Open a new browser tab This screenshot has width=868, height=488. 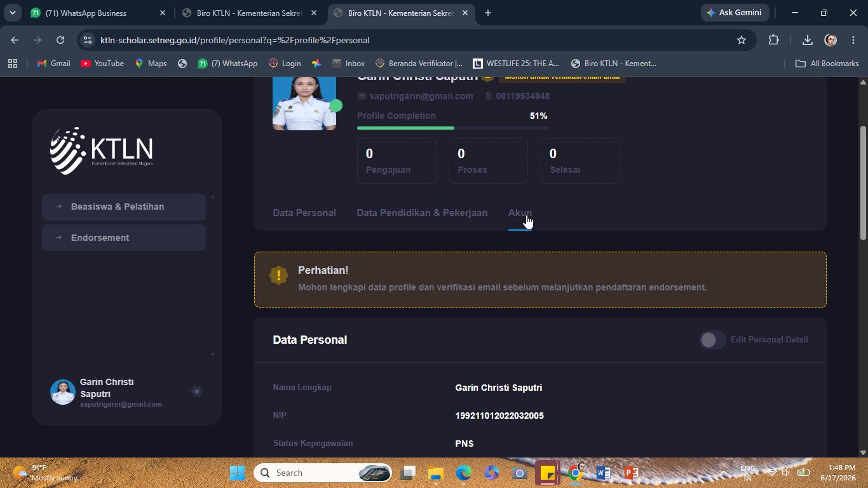pyautogui.click(x=488, y=13)
